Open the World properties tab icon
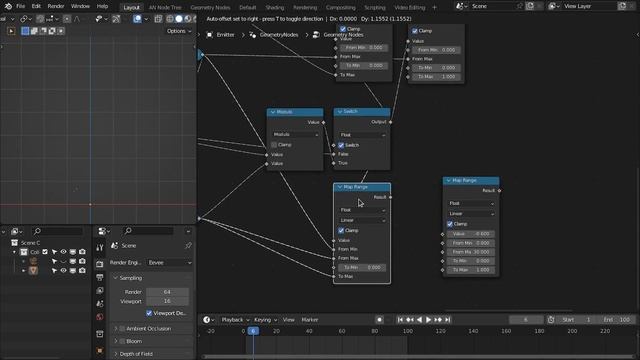640x360 pixels. click(100, 317)
